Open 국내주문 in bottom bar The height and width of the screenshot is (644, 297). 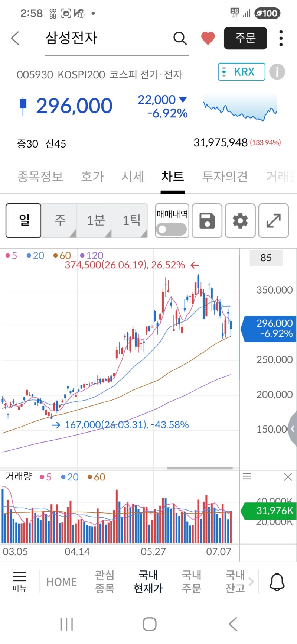click(x=192, y=582)
